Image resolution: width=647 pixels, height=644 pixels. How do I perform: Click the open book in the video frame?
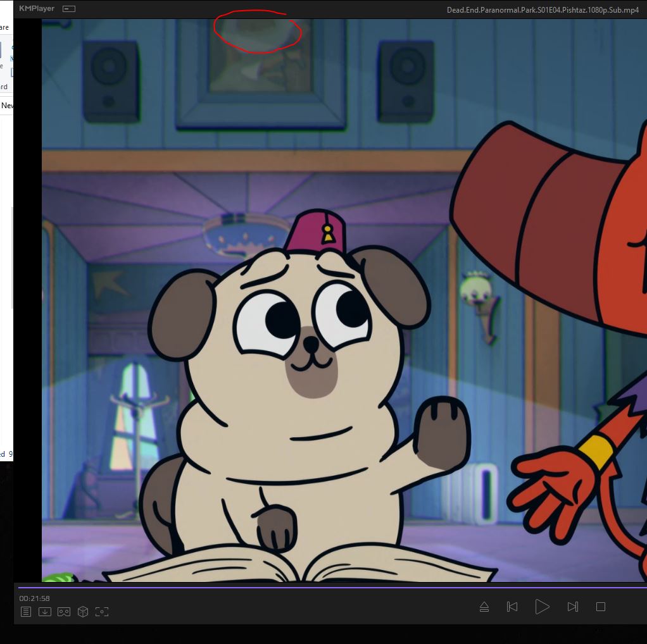298,565
